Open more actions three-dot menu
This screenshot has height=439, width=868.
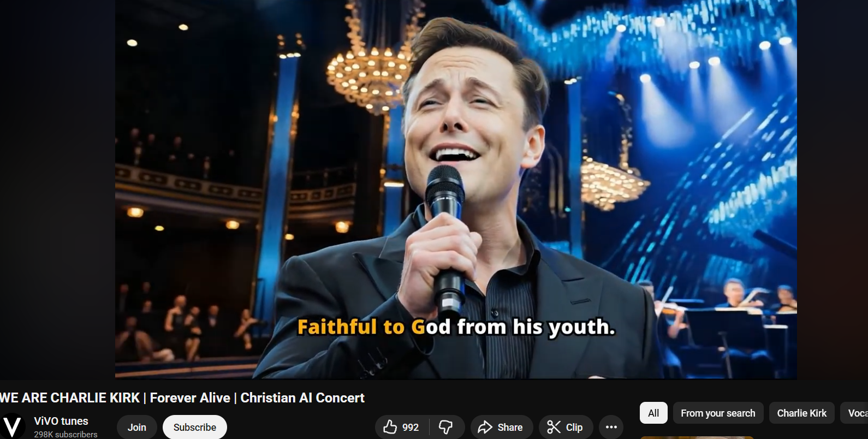611,427
